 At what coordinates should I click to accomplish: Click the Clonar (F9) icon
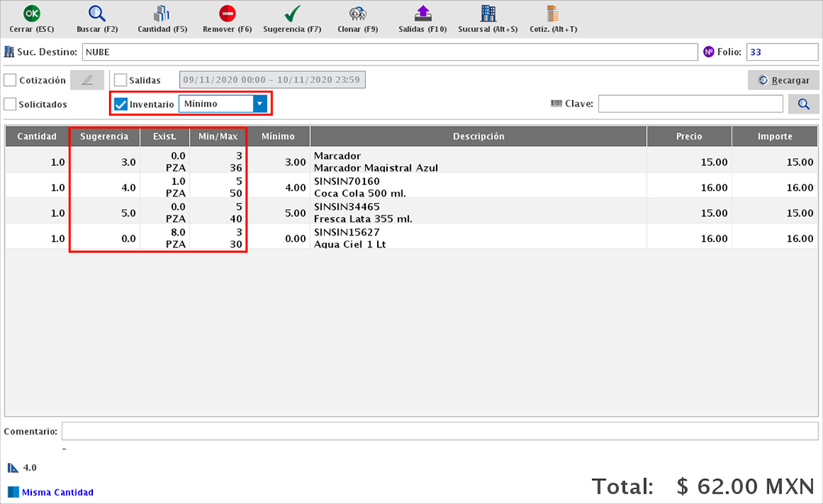[357, 14]
